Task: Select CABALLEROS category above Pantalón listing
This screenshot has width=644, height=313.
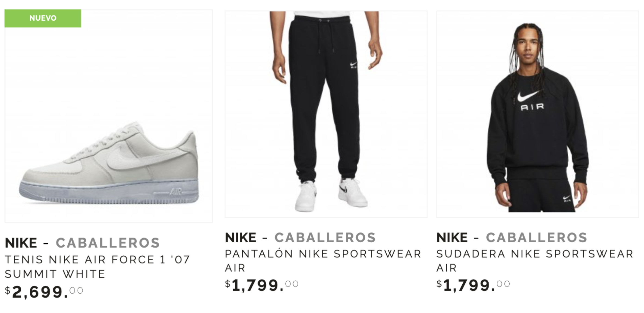Action: (x=325, y=237)
